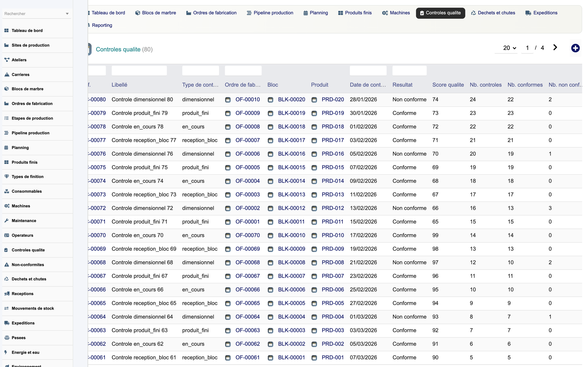Screen dimensions: 588x367
Task: Click the Blocs de marbre cube icon in sidebar
Action: point(7,89)
